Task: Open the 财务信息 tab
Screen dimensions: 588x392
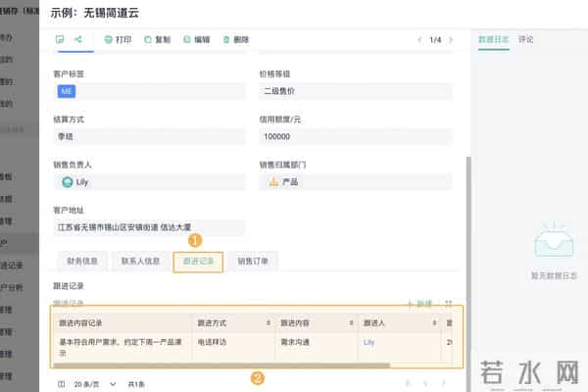Action: tap(82, 261)
